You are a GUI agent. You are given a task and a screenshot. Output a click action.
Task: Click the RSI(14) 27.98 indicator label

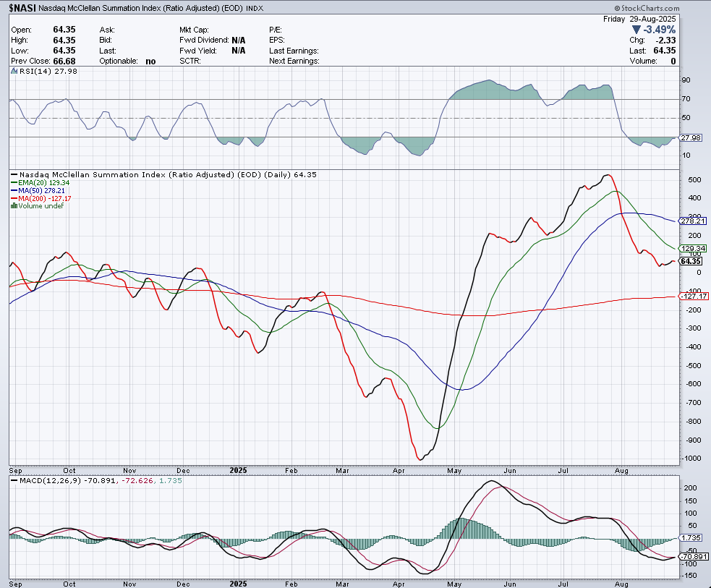click(48, 71)
